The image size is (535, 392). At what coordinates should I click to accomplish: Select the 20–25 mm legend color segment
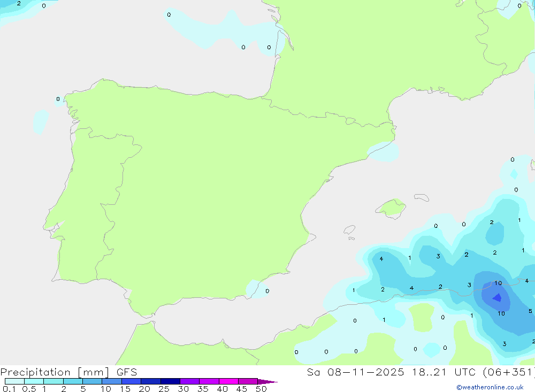pyautogui.click(x=150, y=381)
